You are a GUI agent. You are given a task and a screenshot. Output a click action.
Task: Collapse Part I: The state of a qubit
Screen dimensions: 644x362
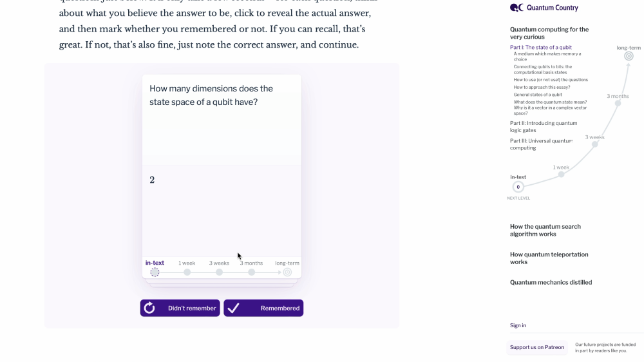click(x=540, y=48)
